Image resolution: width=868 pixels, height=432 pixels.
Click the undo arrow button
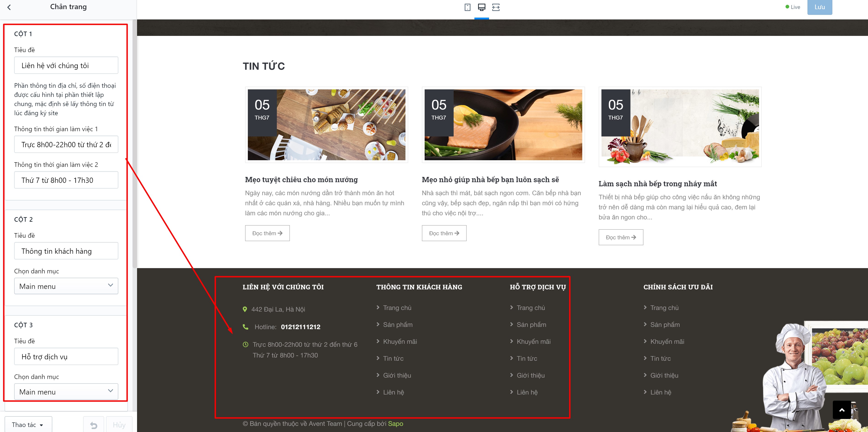(x=94, y=425)
